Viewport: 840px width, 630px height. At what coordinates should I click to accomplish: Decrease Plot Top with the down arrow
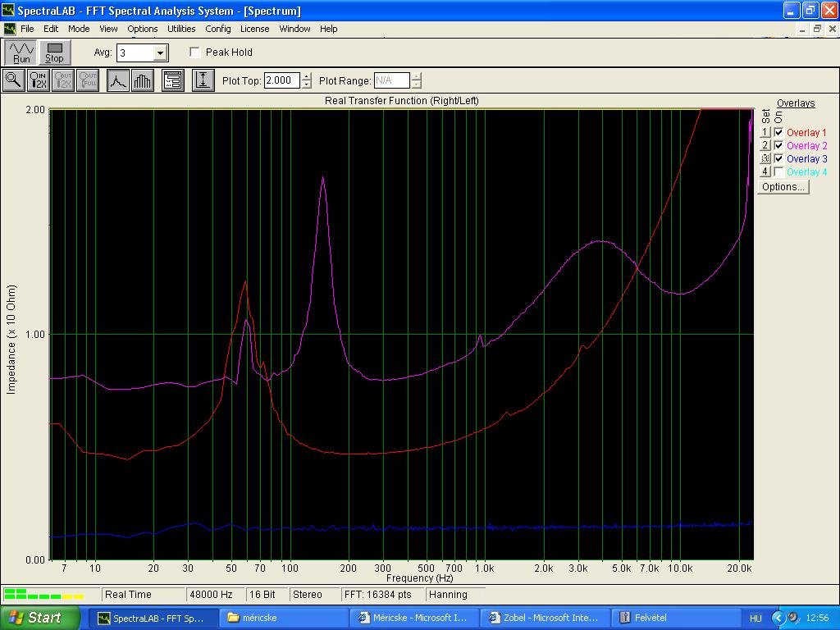(306, 84)
